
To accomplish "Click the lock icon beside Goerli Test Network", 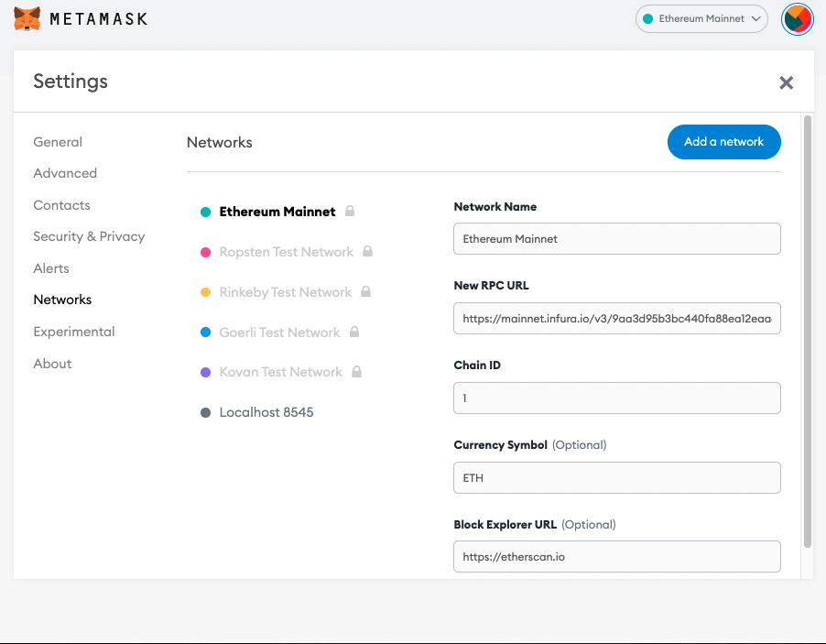I will click(x=353, y=333).
